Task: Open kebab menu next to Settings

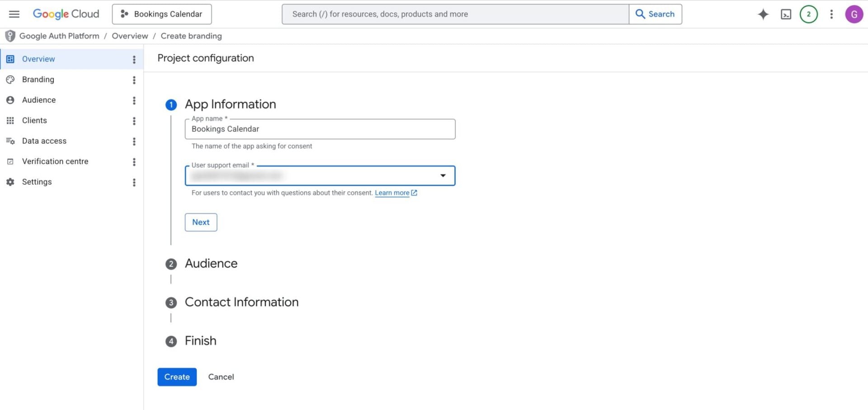Action: pyautogui.click(x=134, y=182)
